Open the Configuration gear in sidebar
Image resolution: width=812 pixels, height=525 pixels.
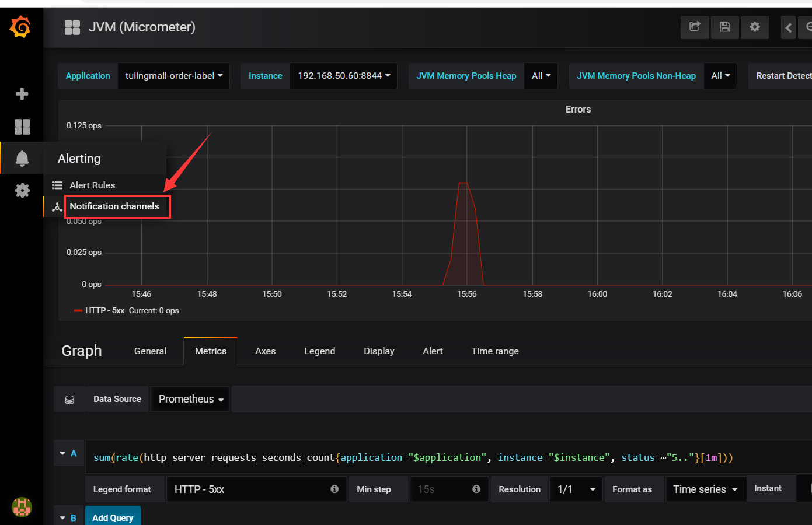pyautogui.click(x=22, y=190)
